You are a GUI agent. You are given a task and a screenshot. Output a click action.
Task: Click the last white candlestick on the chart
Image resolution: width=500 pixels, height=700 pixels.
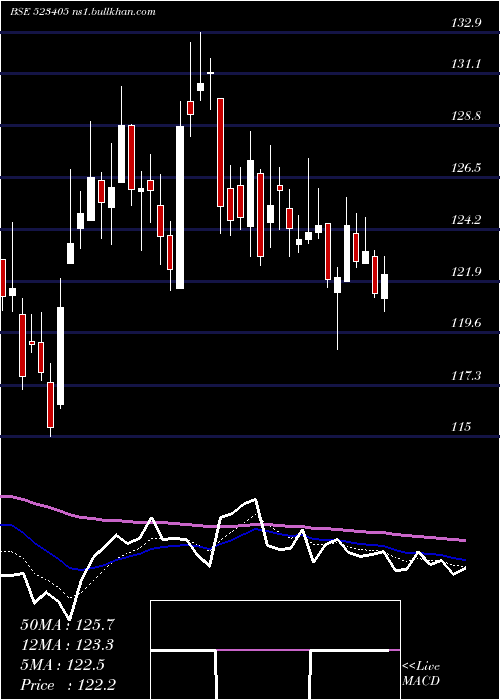point(384,286)
